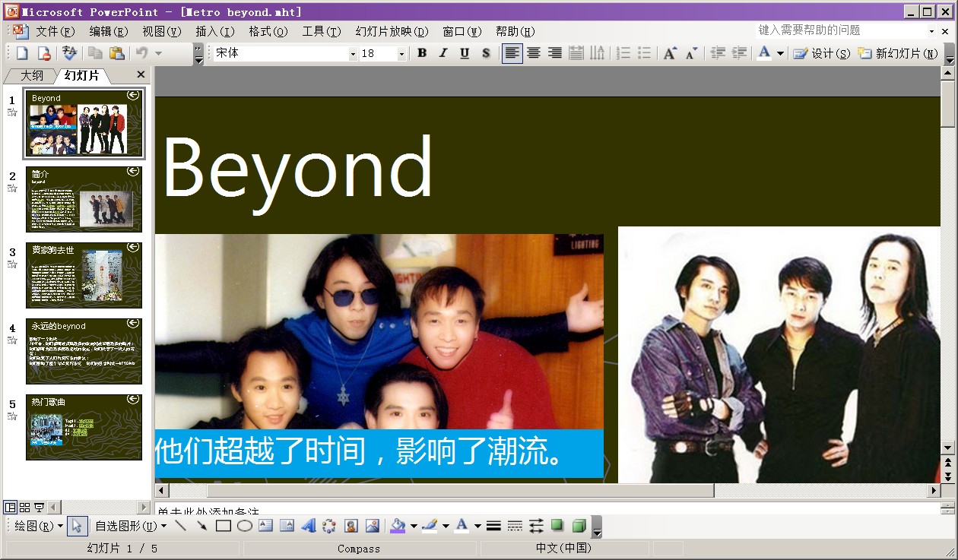Select the Oval shape tool
This screenshot has height=560, width=958.
244,525
